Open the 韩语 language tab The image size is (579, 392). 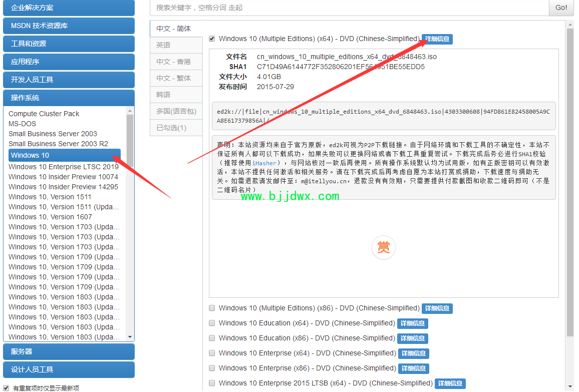pos(176,95)
